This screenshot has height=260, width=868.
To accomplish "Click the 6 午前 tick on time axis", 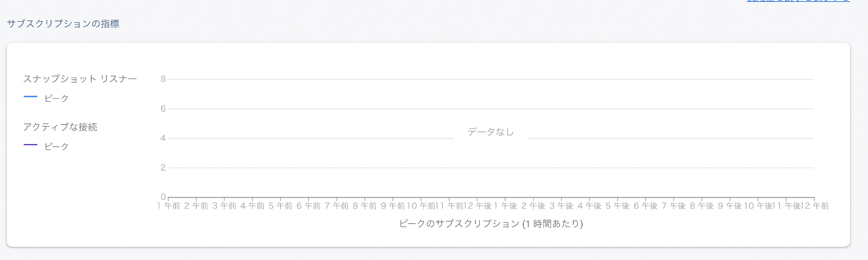I will click(x=308, y=205).
